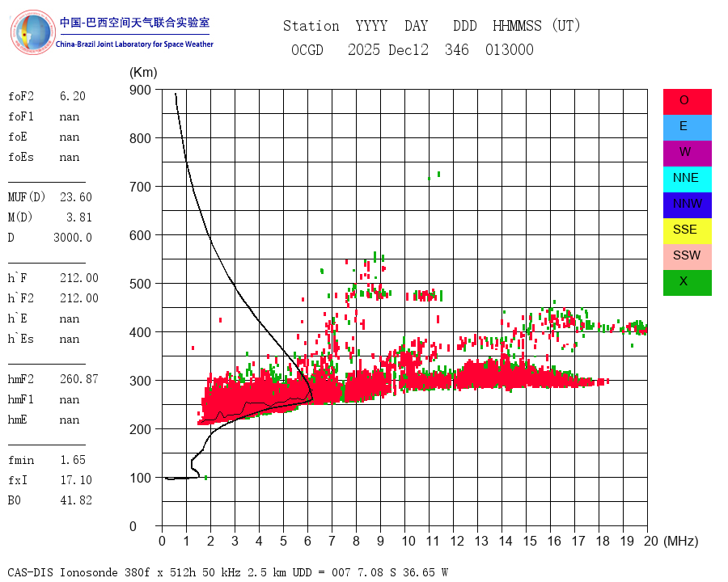
Task: Select the dark blue NNW legend swatch
Action: click(x=687, y=205)
